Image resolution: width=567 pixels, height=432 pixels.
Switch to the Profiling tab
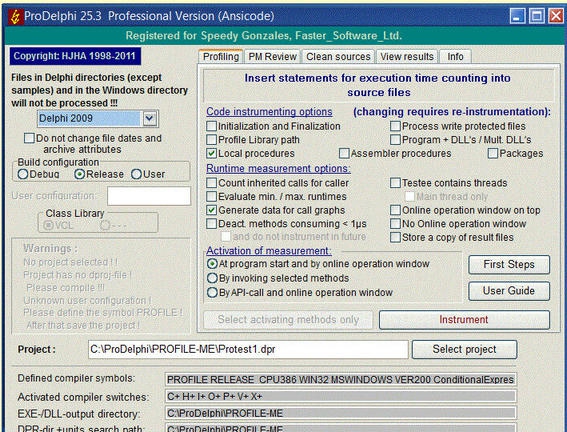point(221,57)
